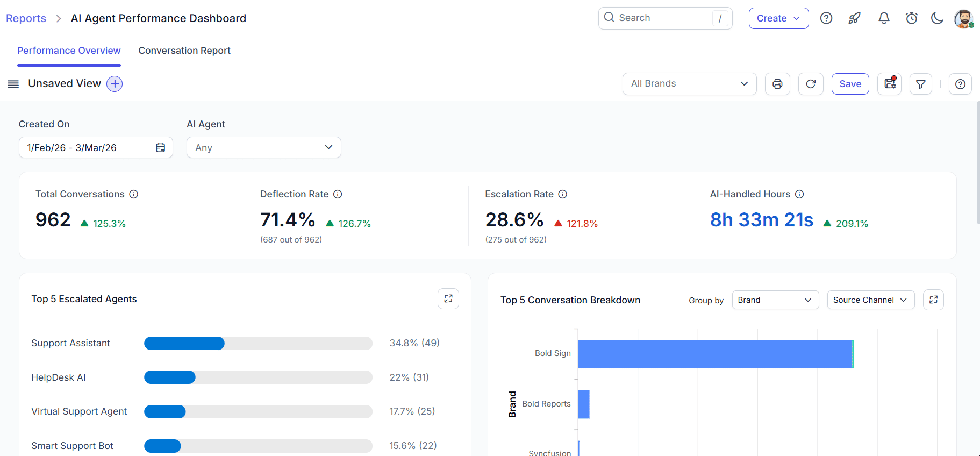Viewport: 980px width, 456px height.
Task: Click the Unsaved View title
Action: [65, 83]
